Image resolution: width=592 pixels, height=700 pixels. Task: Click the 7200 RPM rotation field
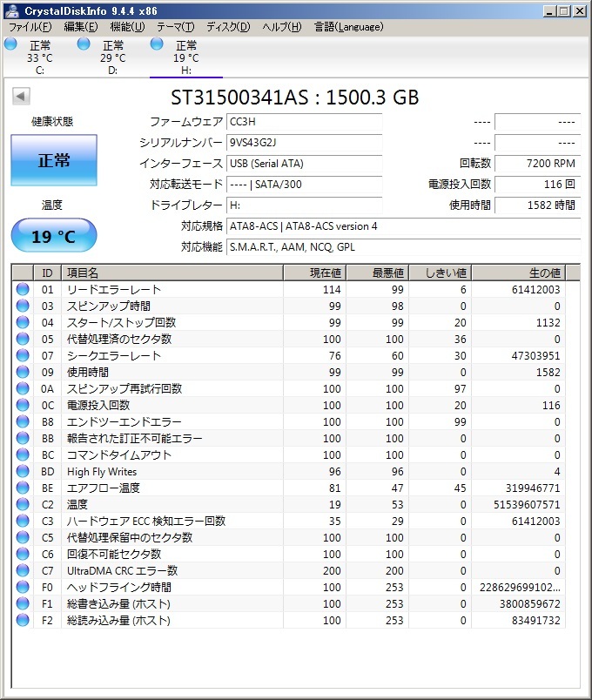pos(537,164)
